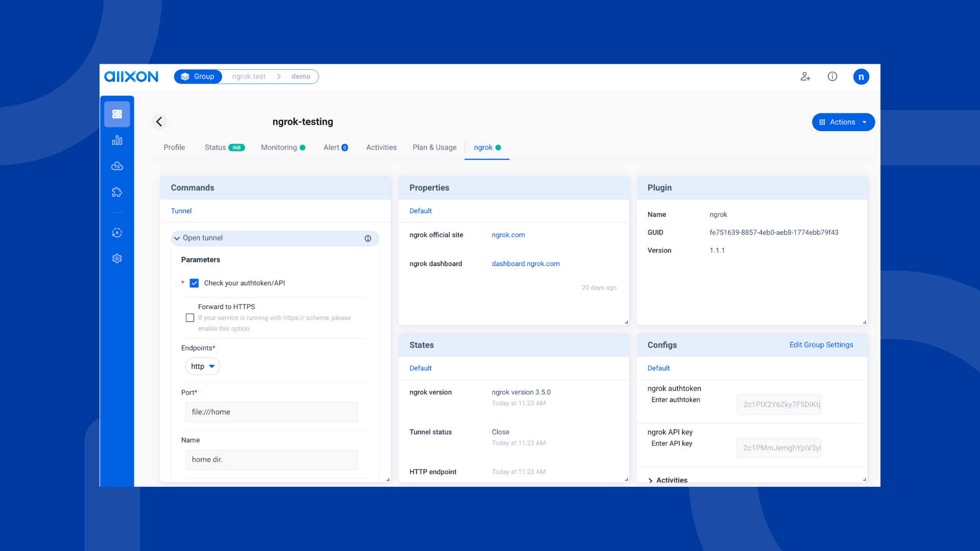Click the back arrow beside ngrok-testing
Image resolution: width=980 pixels, height=551 pixels.
(159, 121)
